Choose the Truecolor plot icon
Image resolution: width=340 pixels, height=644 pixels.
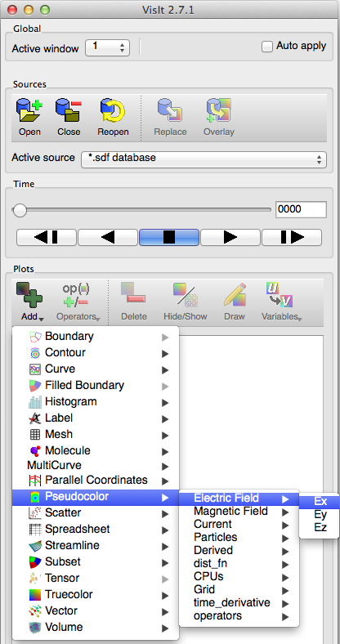[x=35, y=595]
